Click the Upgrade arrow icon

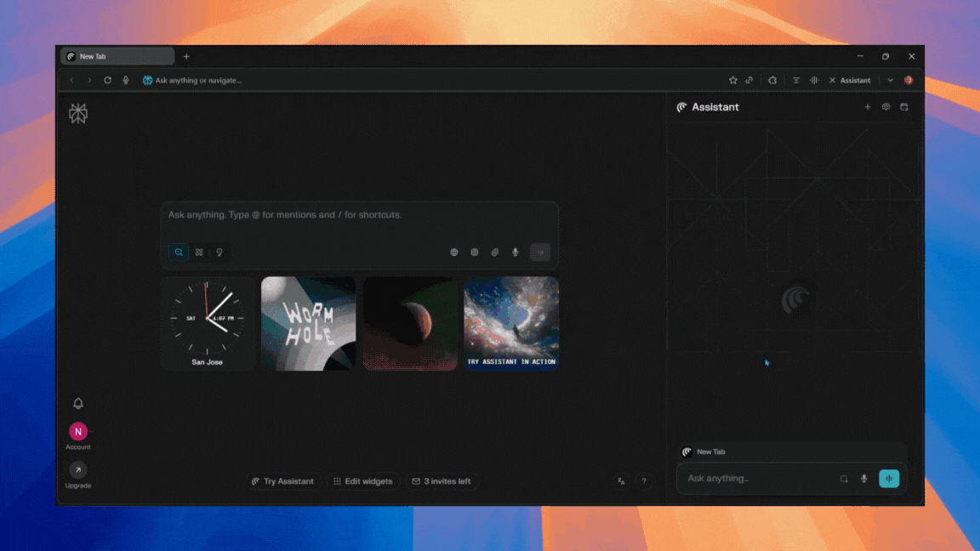click(x=78, y=469)
